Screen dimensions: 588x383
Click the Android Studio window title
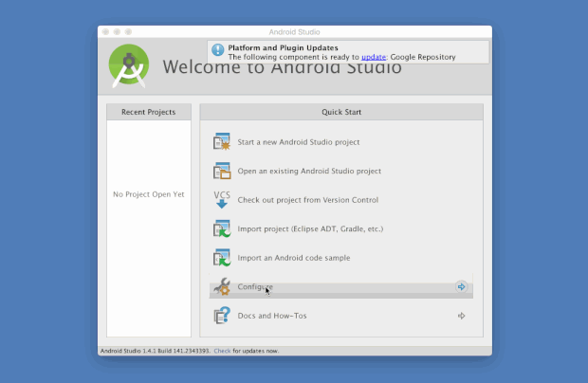pos(294,32)
